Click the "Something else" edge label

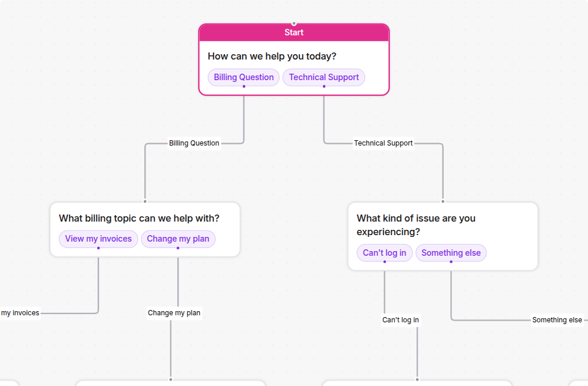click(x=557, y=319)
